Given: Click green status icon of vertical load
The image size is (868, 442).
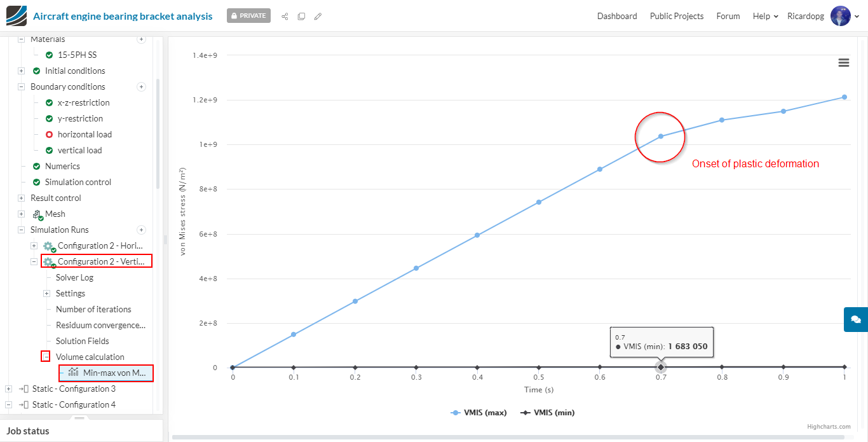Looking at the screenshot, I should [49, 151].
